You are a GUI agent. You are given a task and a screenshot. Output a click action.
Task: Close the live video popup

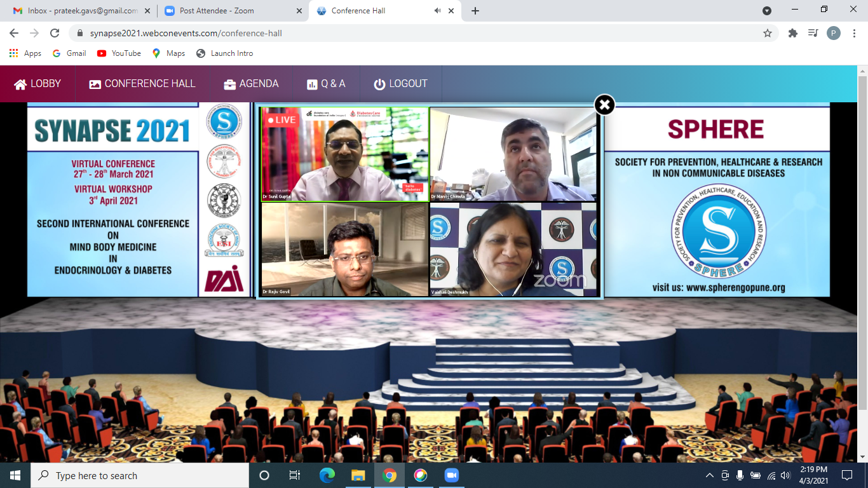tap(604, 105)
